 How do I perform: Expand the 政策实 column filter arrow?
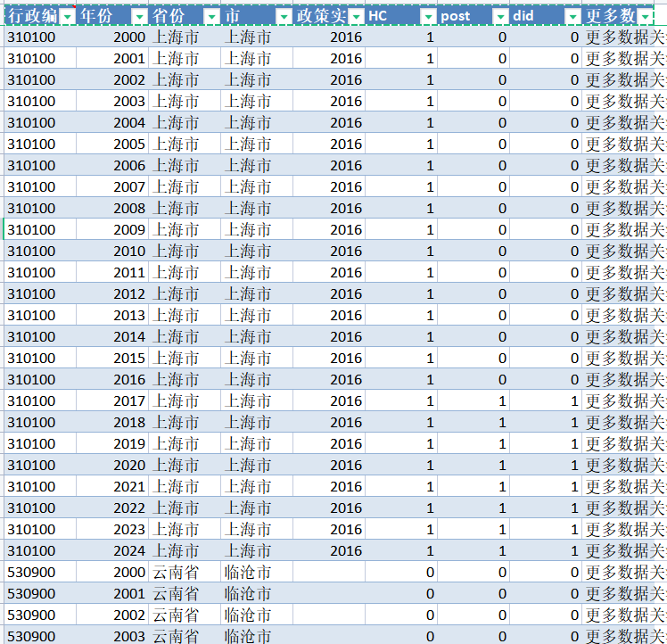(356, 17)
